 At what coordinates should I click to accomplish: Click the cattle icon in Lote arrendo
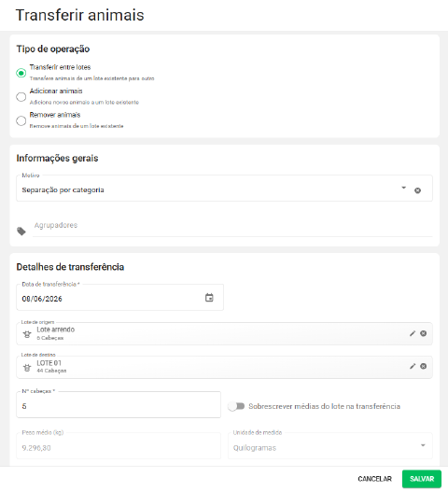pyautogui.click(x=27, y=334)
